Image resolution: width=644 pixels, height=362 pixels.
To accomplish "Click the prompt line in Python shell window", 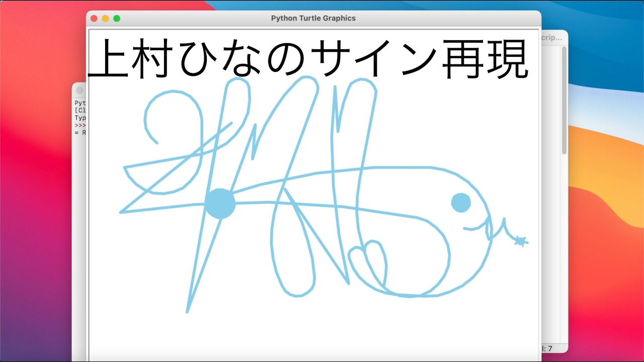I will pyautogui.click(x=79, y=125).
